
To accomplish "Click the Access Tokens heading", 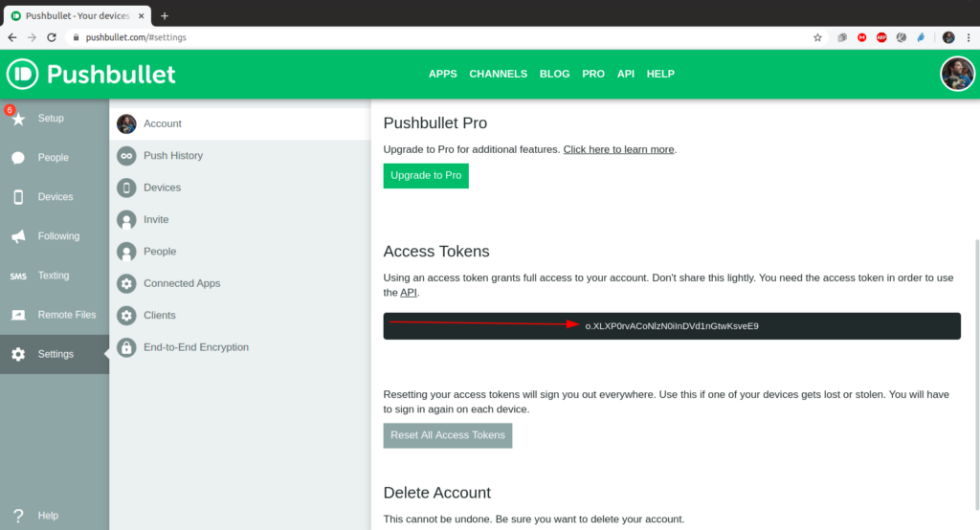I will coord(436,252).
